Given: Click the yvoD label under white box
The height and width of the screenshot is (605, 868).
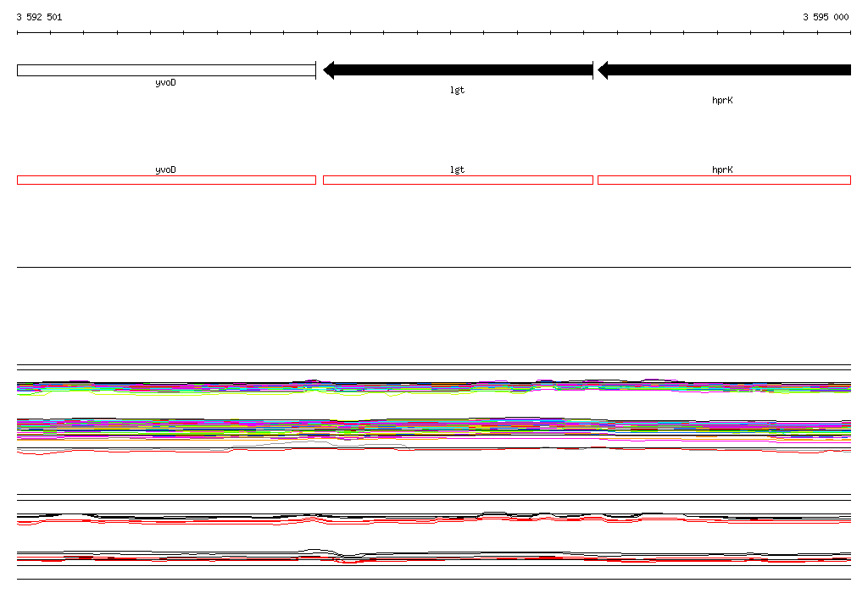Looking at the screenshot, I should (165, 82).
